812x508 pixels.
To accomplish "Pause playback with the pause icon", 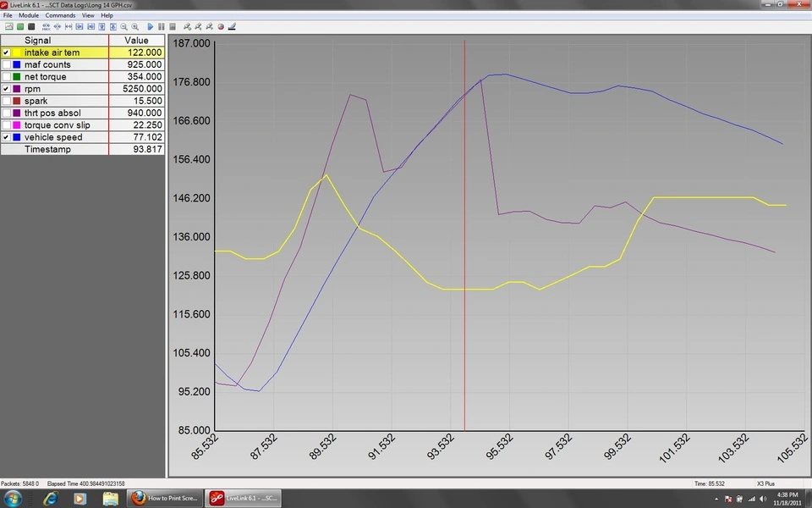I will pyautogui.click(x=161, y=26).
